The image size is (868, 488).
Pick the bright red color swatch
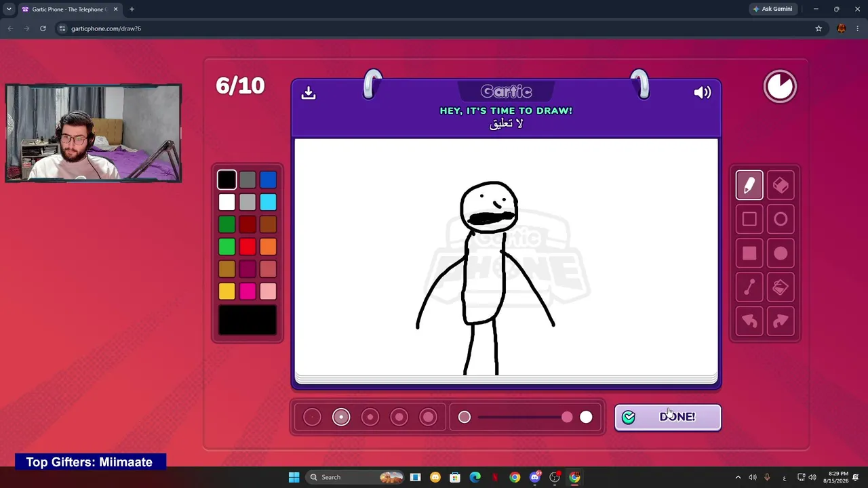(x=248, y=247)
